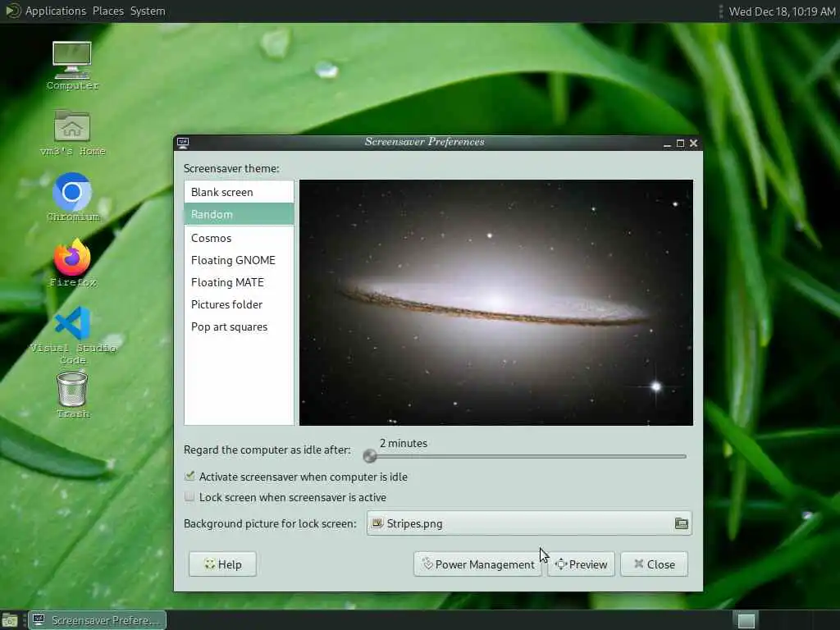Click the show desktop icon in bottom panel
Viewport: 840px width, 630px height.
10,620
